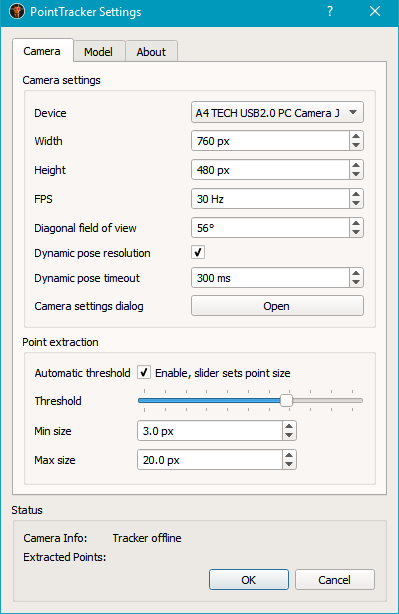399x614 pixels.
Task: Close the PointTracker Settings window
Action: tap(375, 11)
